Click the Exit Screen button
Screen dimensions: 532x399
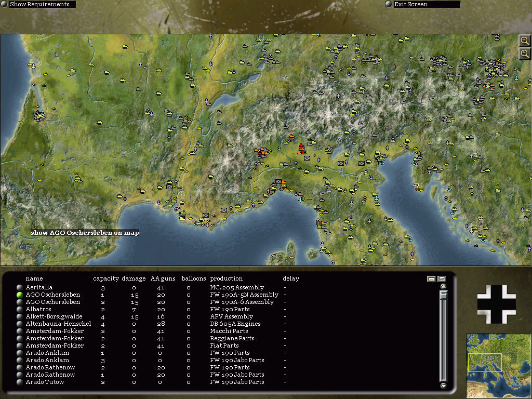tap(427, 4)
